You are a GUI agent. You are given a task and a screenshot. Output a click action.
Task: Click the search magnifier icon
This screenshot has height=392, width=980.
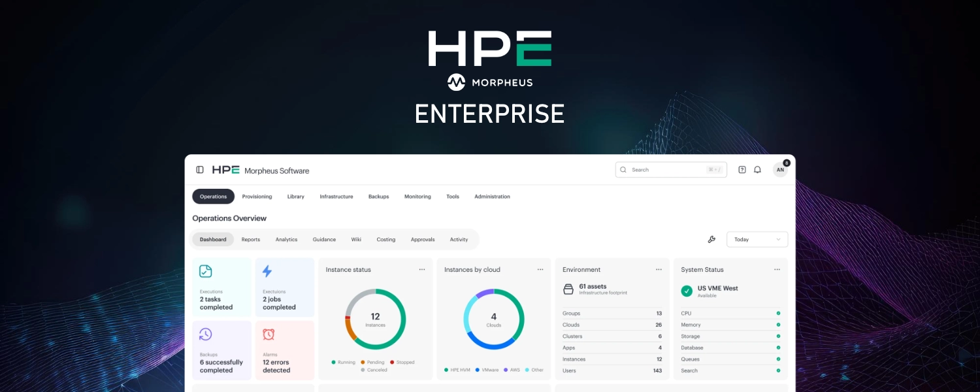(623, 170)
